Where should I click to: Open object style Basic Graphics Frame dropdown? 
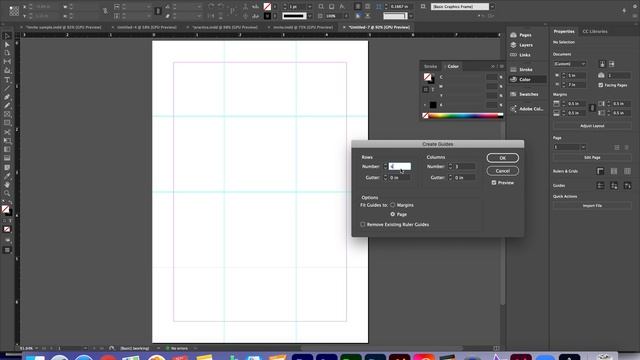492,7
